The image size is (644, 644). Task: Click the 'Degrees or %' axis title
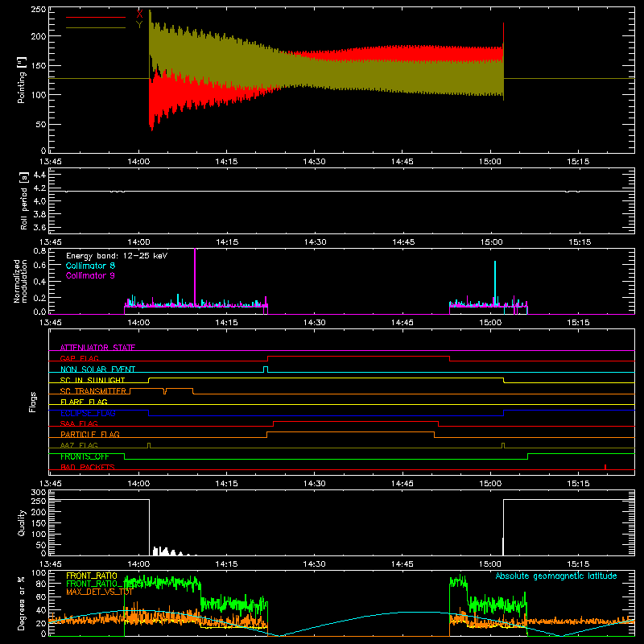[22, 603]
